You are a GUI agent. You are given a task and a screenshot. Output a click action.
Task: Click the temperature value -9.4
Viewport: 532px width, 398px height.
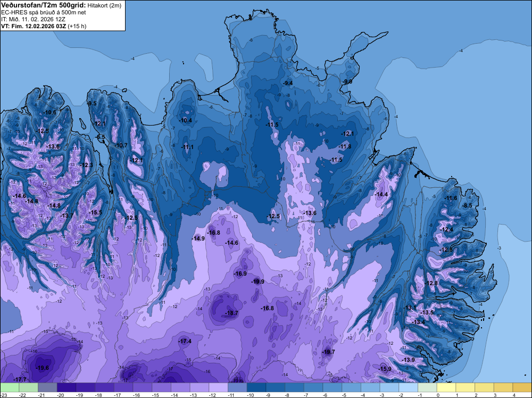click(288, 83)
